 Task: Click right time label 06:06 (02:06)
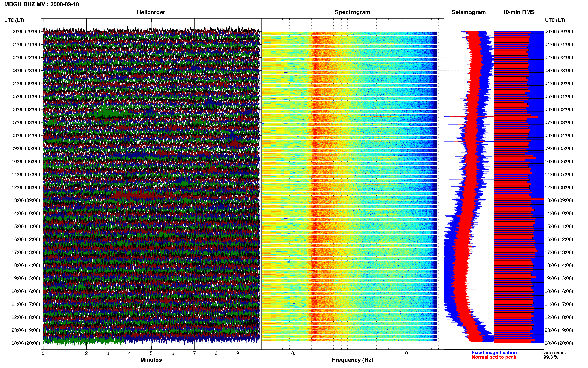point(559,109)
